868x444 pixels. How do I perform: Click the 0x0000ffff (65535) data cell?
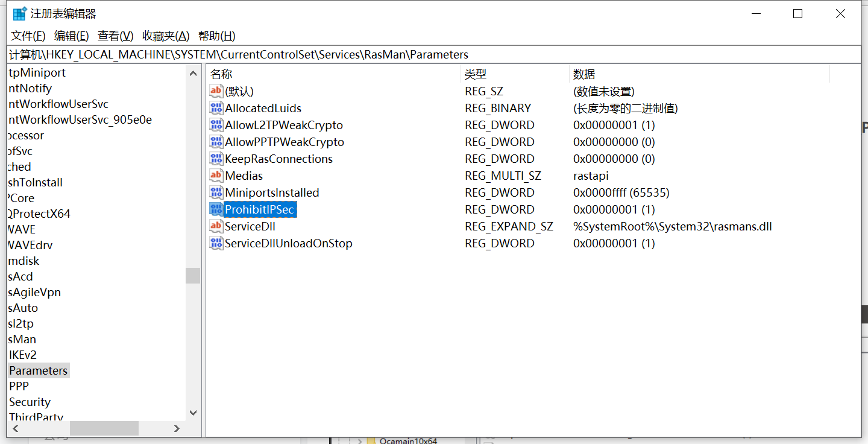point(621,192)
